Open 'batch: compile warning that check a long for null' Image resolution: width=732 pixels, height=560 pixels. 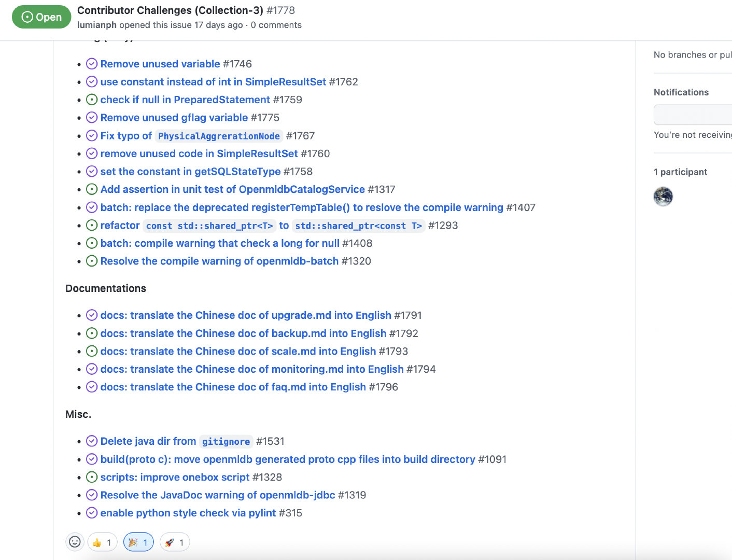click(220, 243)
